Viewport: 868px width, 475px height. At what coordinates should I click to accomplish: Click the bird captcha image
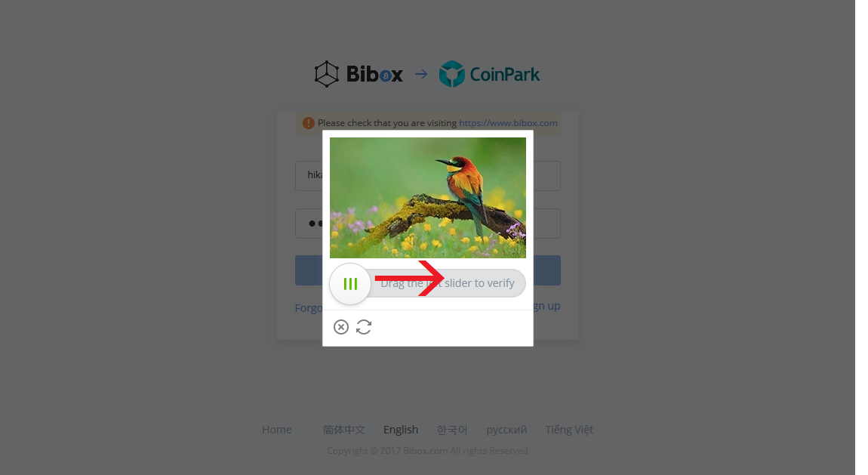428,198
